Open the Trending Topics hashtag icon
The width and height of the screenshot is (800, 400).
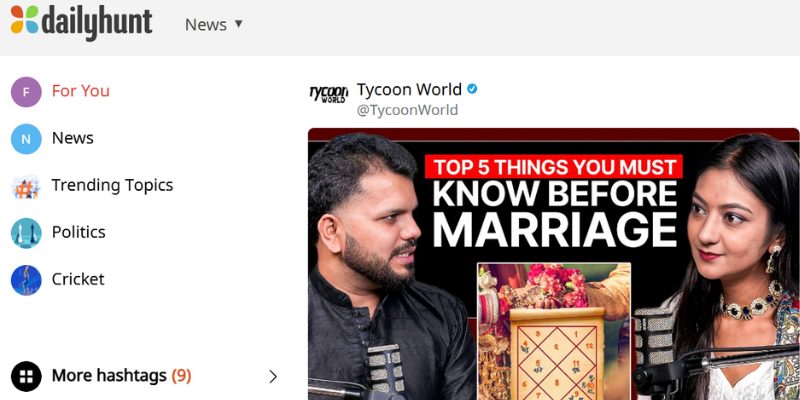point(26,186)
